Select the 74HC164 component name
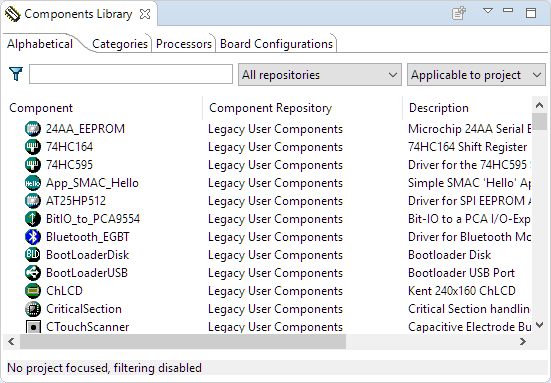551x383 pixels. point(70,147)
